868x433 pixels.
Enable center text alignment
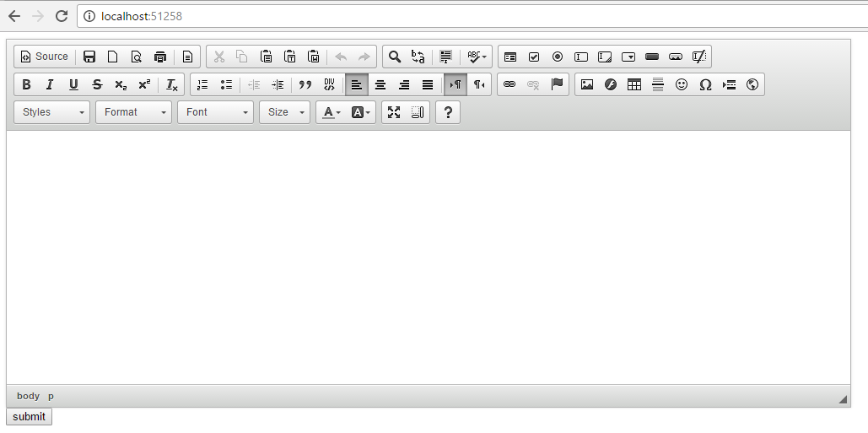coord(380,84)
